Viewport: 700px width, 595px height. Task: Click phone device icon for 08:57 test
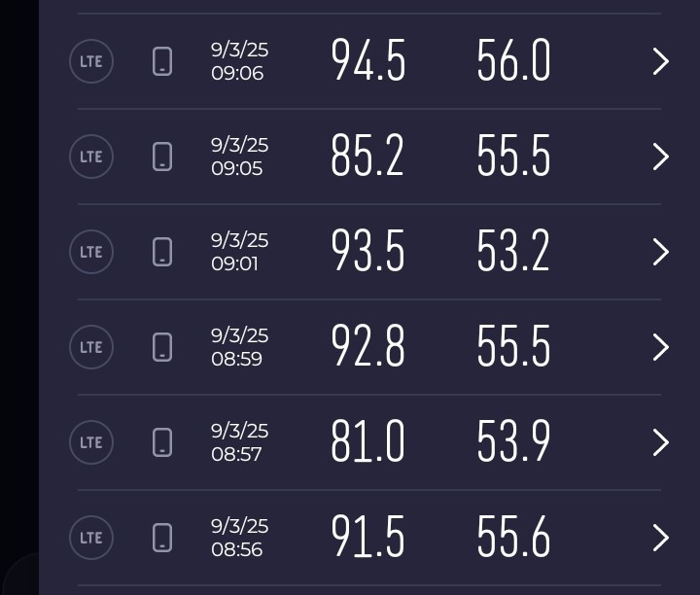pyautogui.click(x=162, y=442)
